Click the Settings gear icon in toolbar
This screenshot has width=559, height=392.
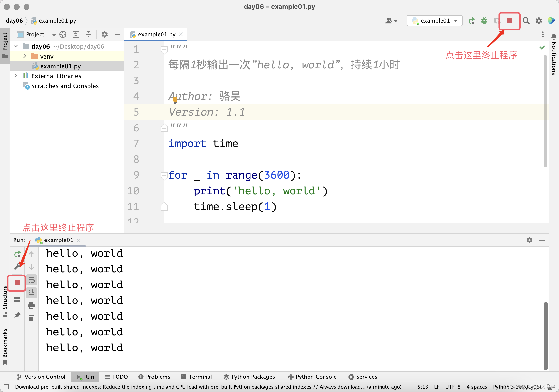coord(538,20)
